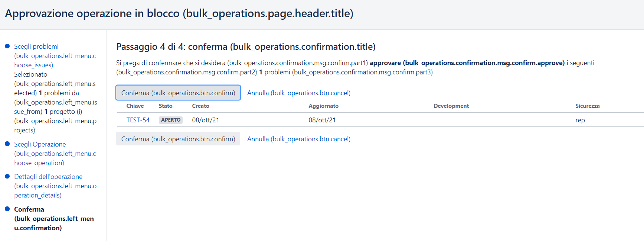Click the Aggiornato column header
This screenshot has height=241, width=644.
(x=323, y=106)
